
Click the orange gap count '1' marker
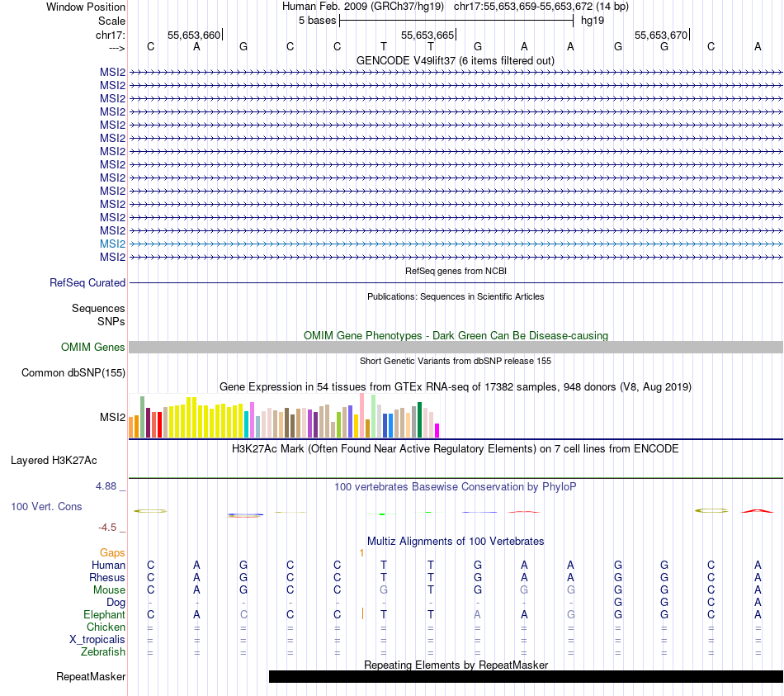tap(361, 553)
